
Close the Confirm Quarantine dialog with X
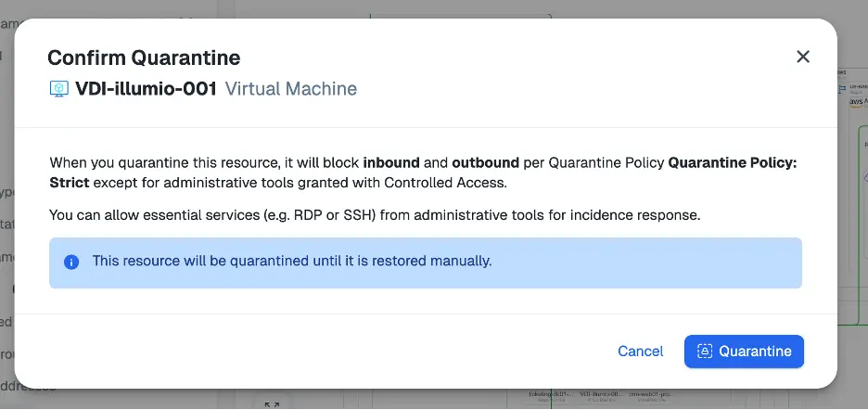[x=803, y=57]
